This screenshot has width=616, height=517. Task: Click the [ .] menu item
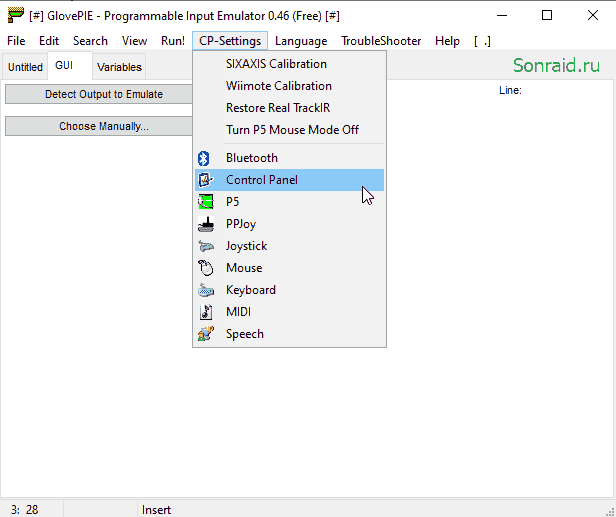pos(482,41)
